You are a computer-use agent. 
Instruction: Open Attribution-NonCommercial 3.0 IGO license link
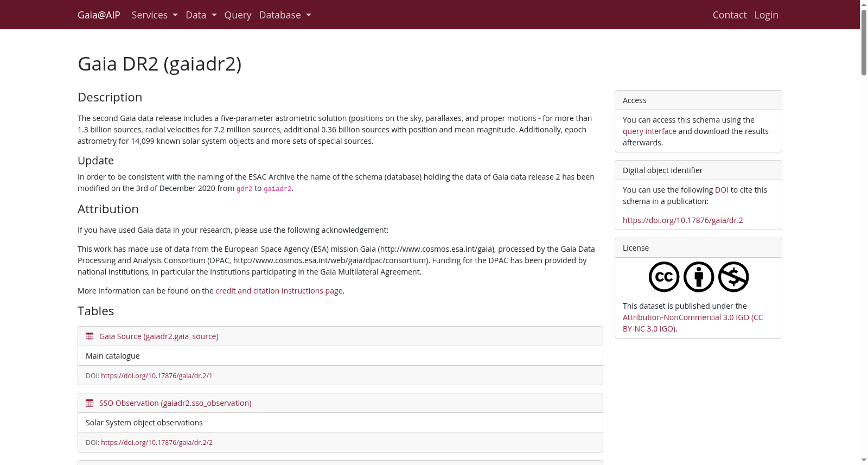[693, 323]
